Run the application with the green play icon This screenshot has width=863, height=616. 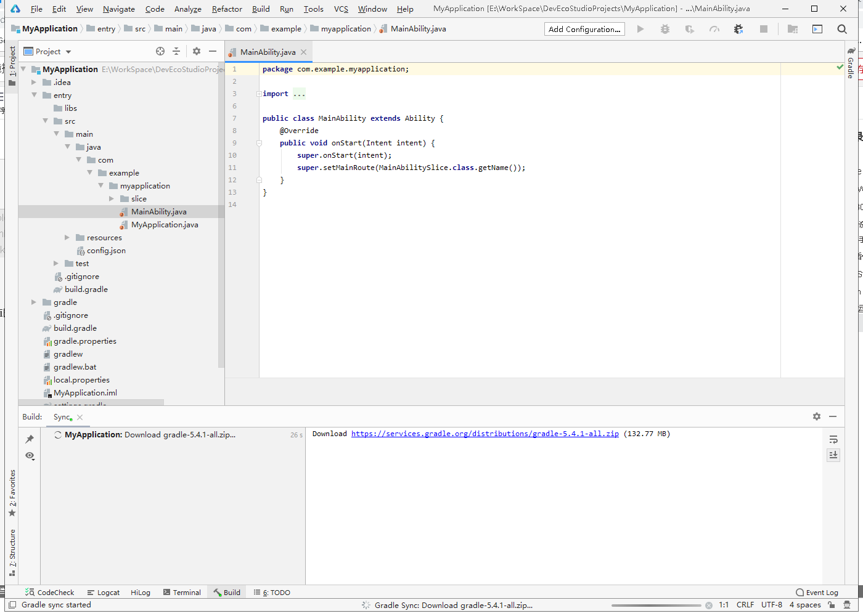[640, 29]
